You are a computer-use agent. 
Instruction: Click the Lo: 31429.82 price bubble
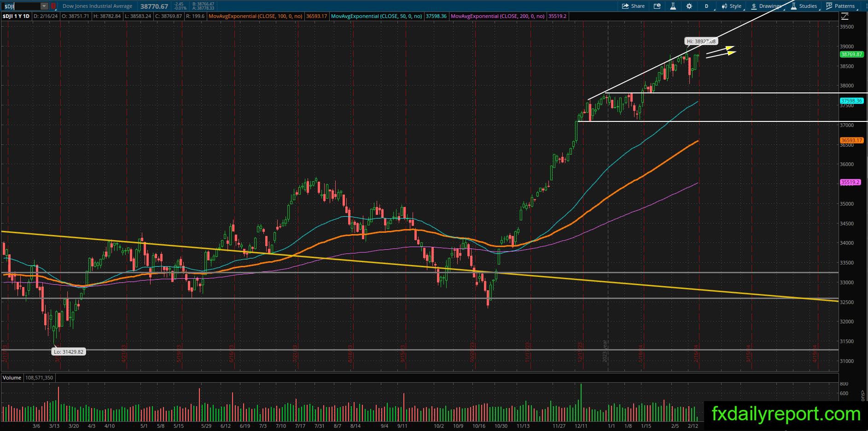coord(69,352)
